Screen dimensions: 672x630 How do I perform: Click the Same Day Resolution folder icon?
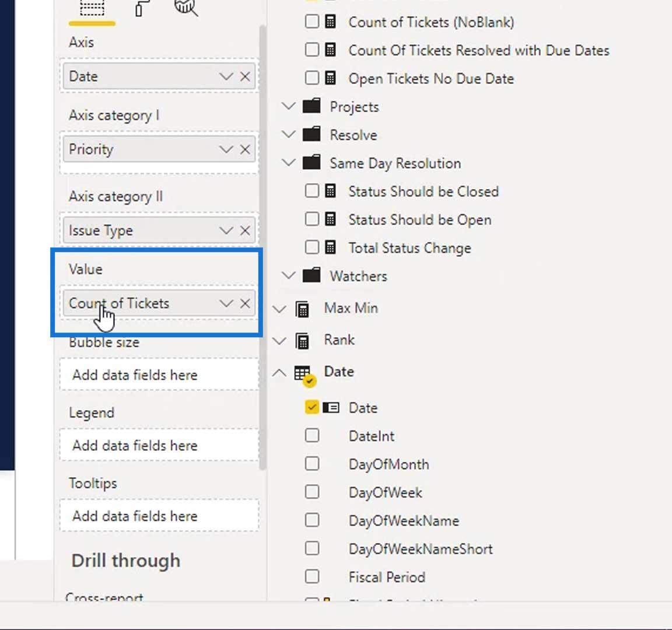(x=311, y=162)
